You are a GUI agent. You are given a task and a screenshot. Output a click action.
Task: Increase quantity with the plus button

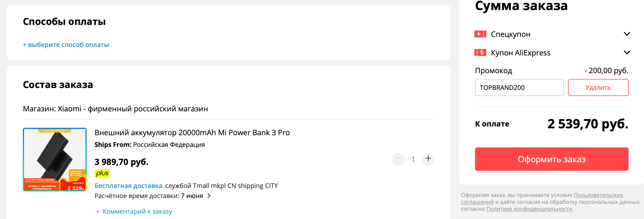428,159
